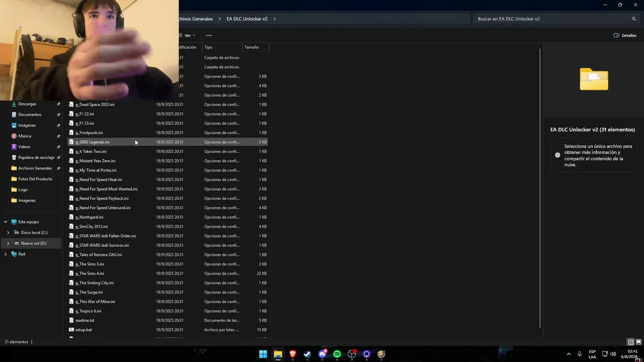The height and width of the screenshot is (362, 644).
Task: Select the file g_GRID Legends.ini
Action: pos(168,142)
